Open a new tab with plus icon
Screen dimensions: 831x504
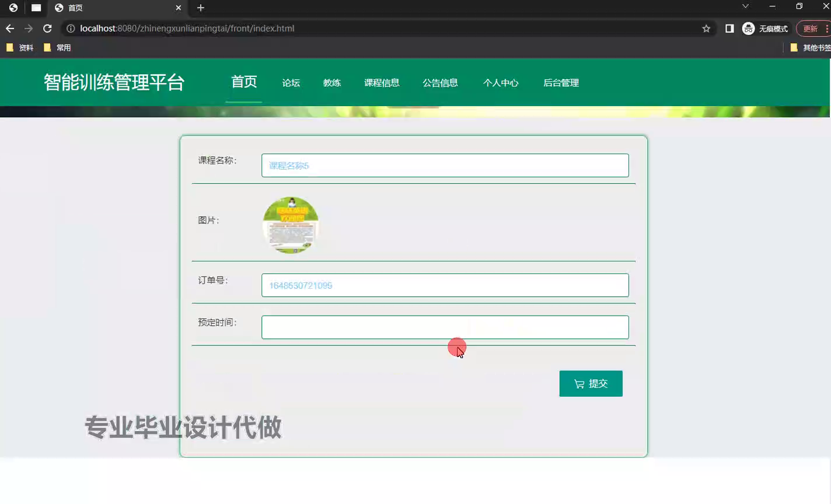(x=201, y=8)
